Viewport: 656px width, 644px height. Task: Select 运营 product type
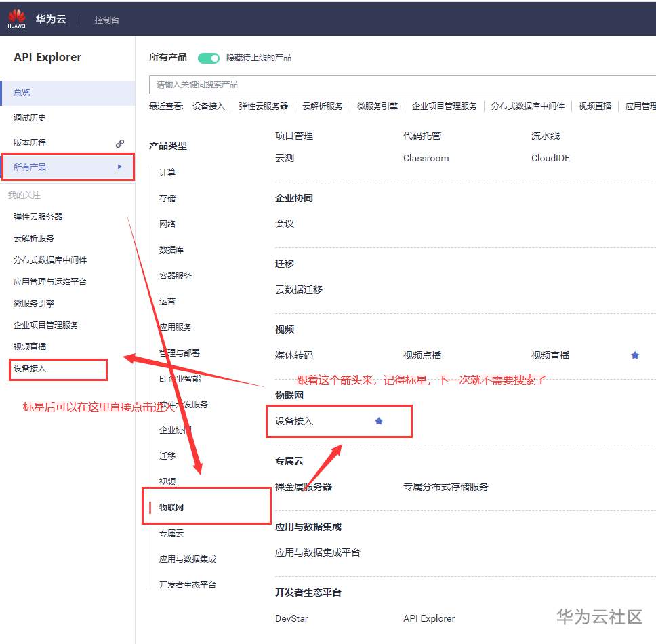(x=167, y=301)
